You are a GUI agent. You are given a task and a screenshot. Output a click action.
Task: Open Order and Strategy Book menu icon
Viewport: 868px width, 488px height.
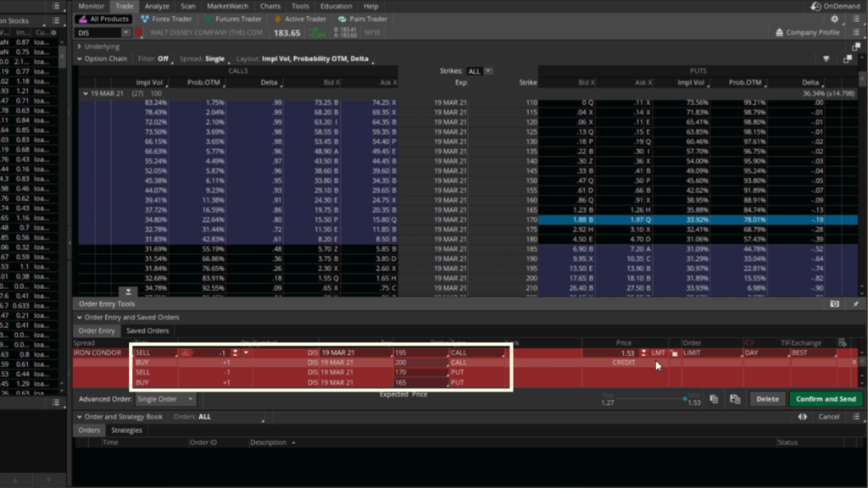tap(856, 417)
